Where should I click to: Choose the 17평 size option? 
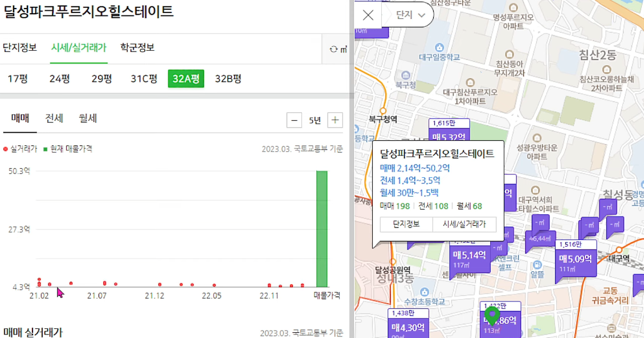click(x=18, y=79)
